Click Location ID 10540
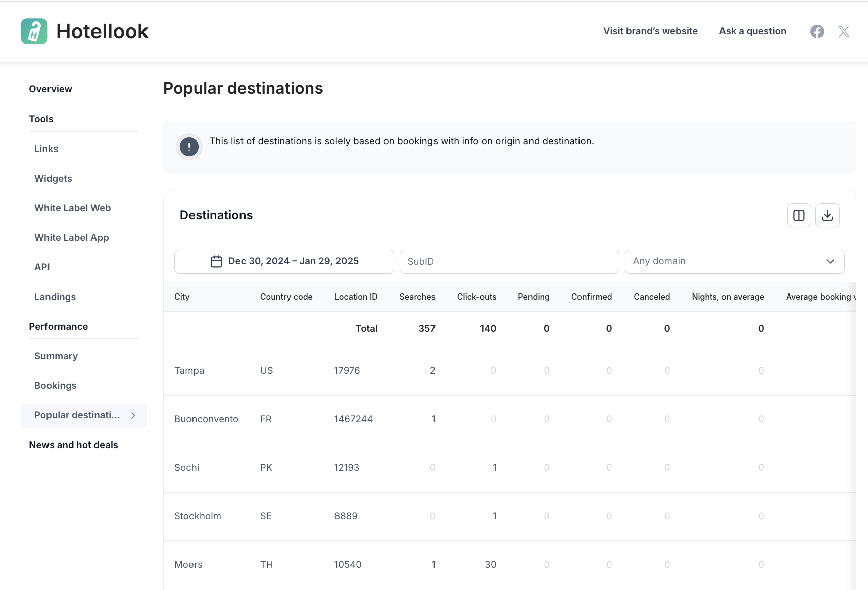The image size is (868, 590). (x=348, y=565)
